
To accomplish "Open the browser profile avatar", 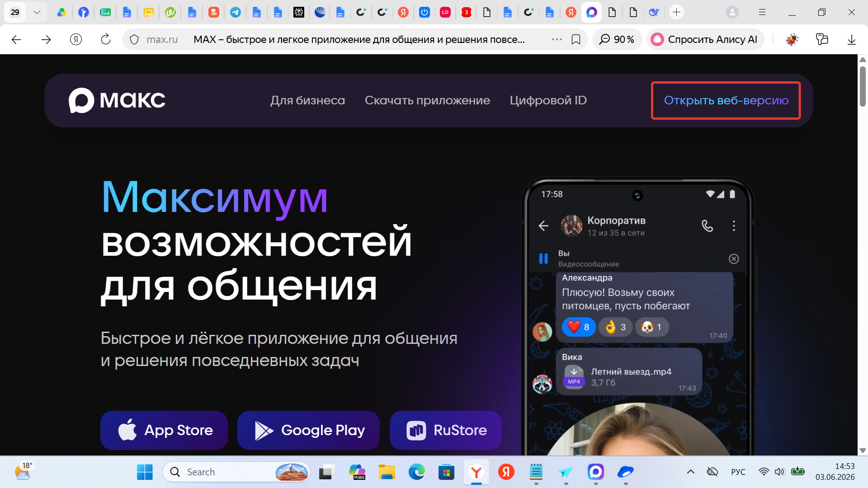I will 732,12.
